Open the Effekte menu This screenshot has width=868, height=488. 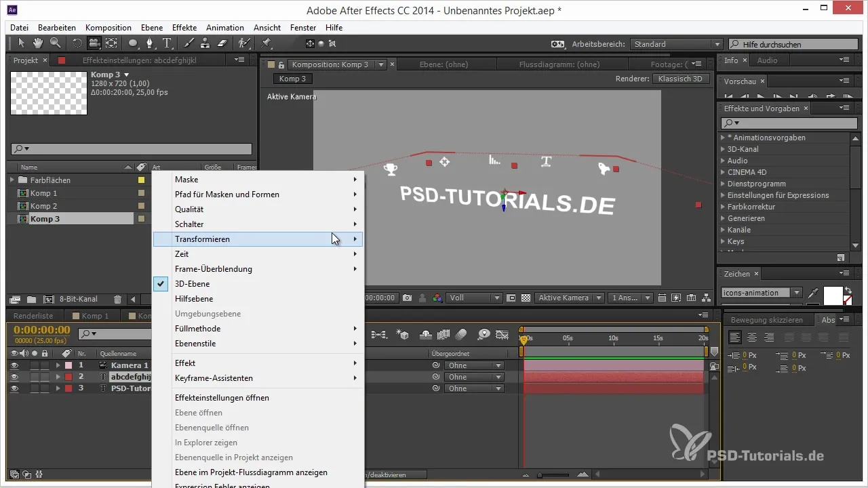click(184, 28)
